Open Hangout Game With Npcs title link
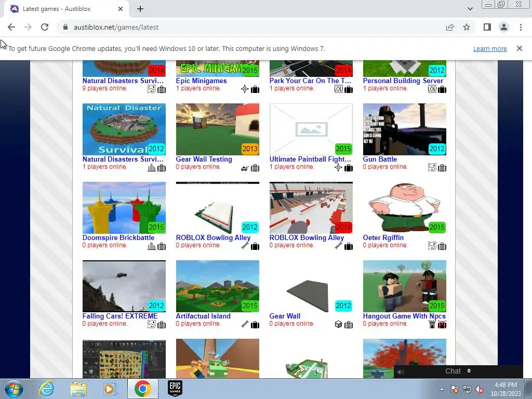The image size is (532, 399). coord(404,316)
